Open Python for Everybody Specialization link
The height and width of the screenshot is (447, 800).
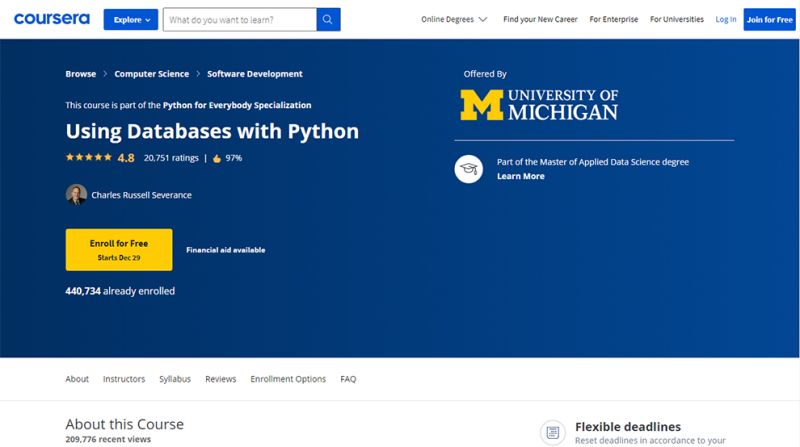point(237,105)
